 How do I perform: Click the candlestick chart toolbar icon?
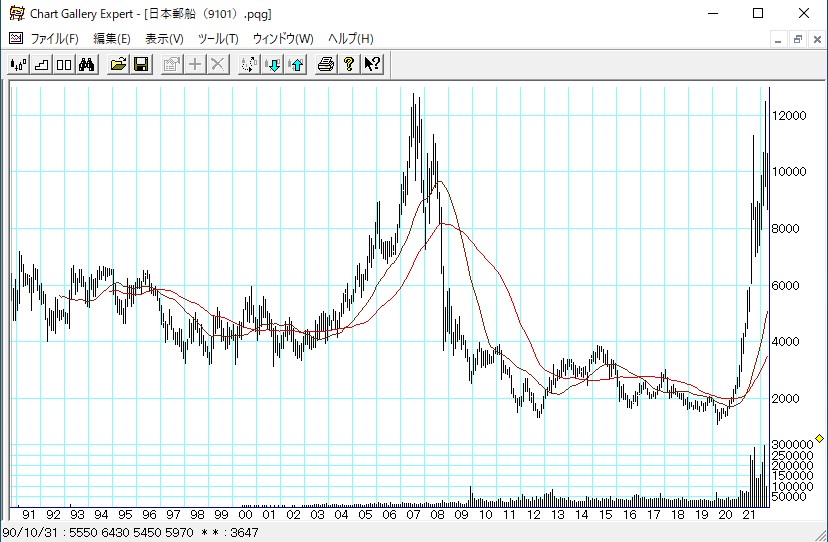[18, 65]
